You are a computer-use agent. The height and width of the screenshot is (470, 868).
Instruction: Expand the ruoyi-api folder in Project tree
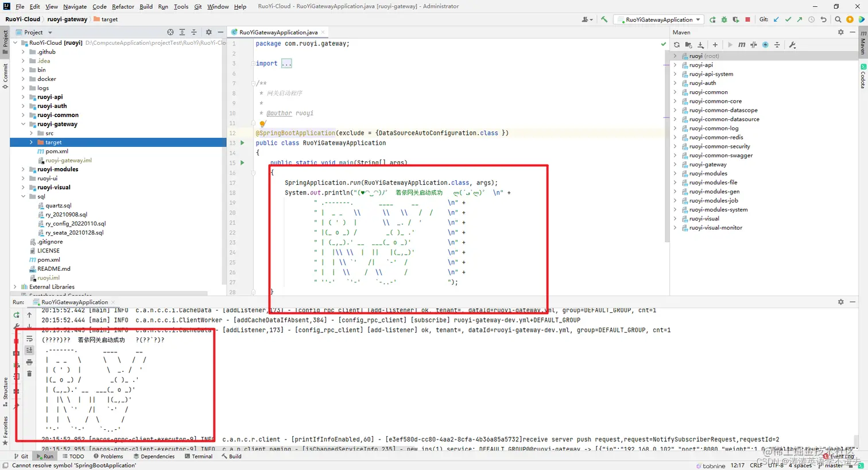tap(23, 97)
